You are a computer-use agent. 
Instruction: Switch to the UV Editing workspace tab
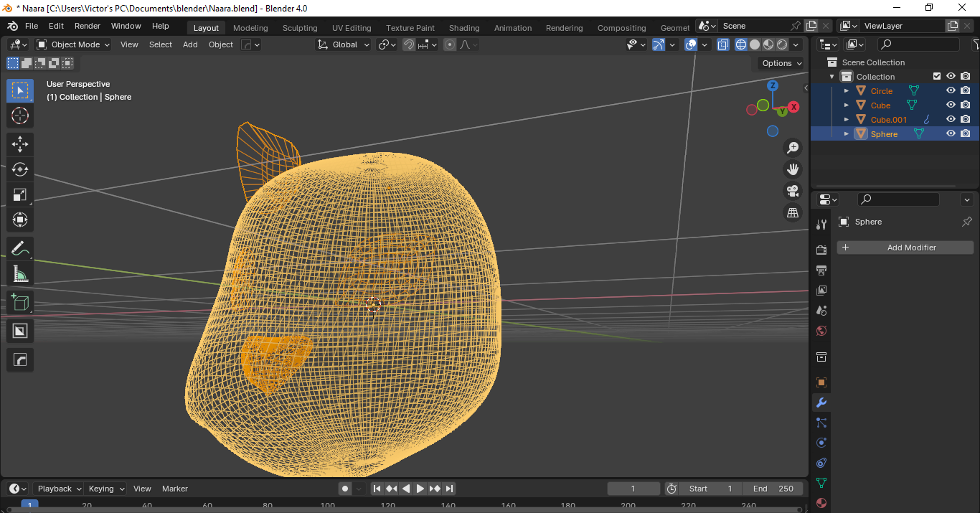pyautogui.click(x=352, y=28)
